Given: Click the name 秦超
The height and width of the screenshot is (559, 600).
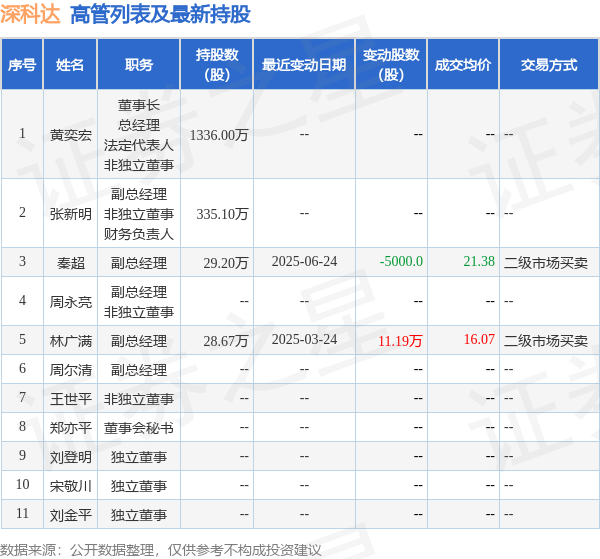Looking at the screenshot, I should click(x=70, y=263).
